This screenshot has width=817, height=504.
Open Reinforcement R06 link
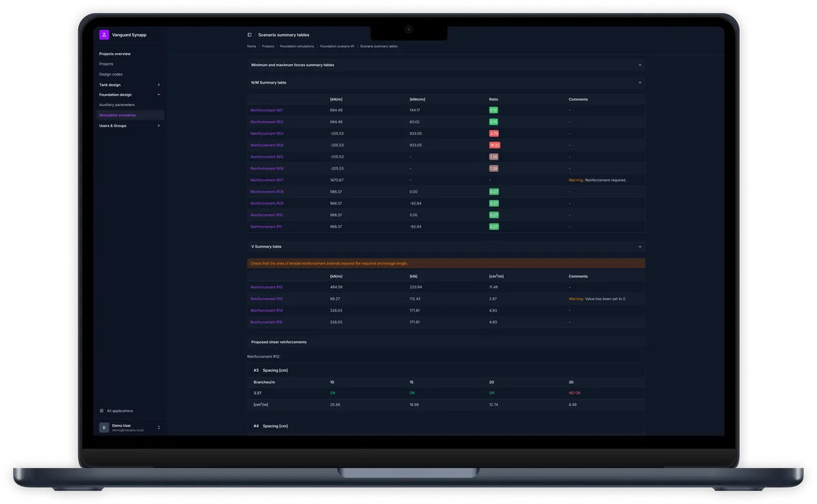(x=267, y=168)
